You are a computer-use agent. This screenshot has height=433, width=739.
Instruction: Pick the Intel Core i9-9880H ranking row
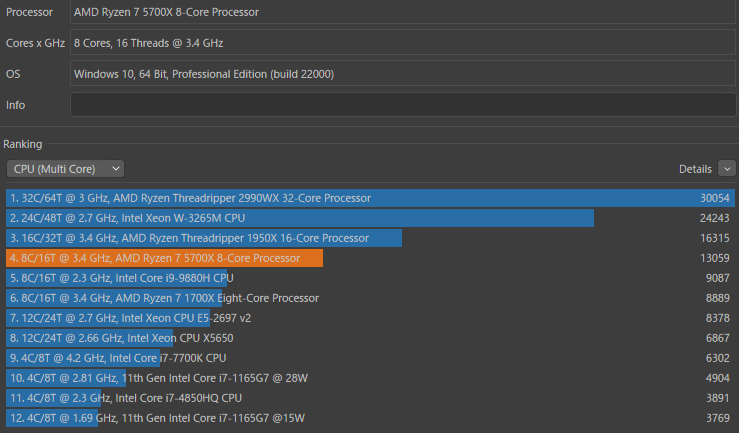click(x=120, y=278)
